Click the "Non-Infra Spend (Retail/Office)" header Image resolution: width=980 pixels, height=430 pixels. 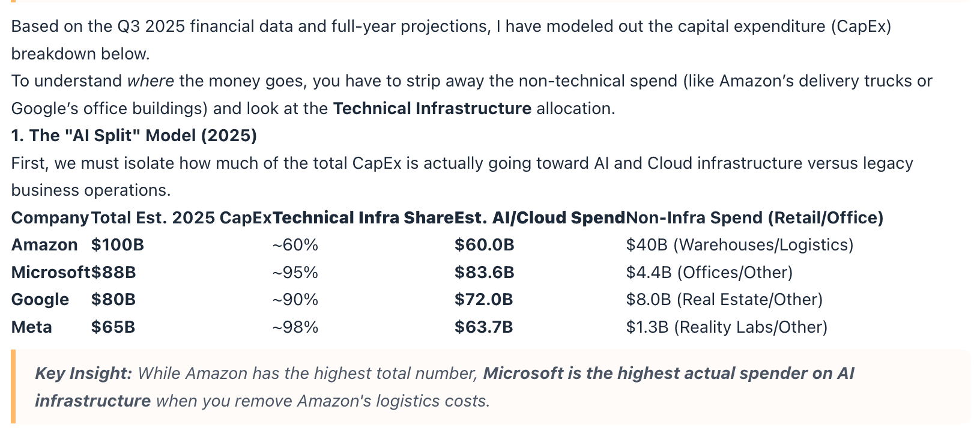[754, 217]
